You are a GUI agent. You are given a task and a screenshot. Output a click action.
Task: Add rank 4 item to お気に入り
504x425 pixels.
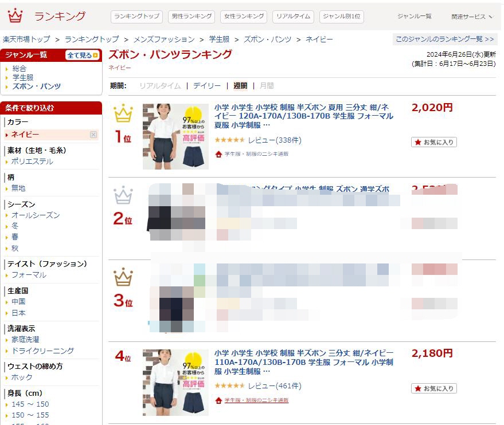pyautogui.click(x=433, y=388)
